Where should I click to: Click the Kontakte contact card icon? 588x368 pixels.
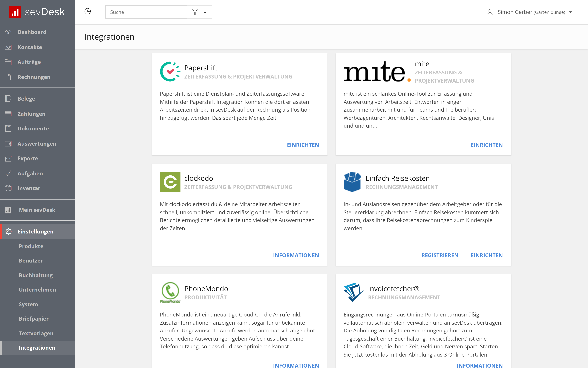[x=8, y=47]
